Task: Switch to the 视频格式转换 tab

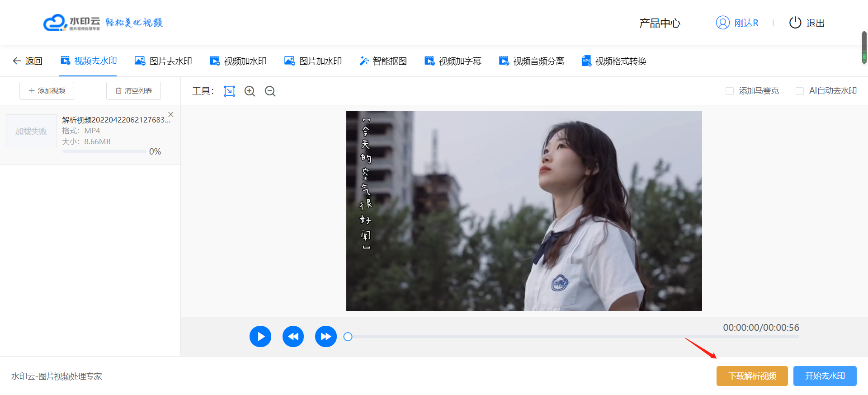Action: coord(614,61)
